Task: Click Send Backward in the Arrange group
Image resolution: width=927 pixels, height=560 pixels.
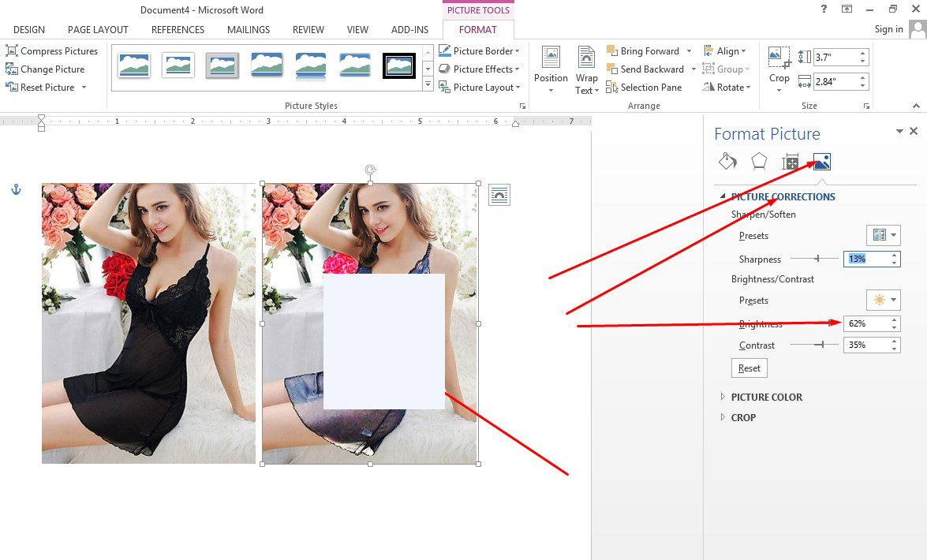Action: (x=645, y=69)
